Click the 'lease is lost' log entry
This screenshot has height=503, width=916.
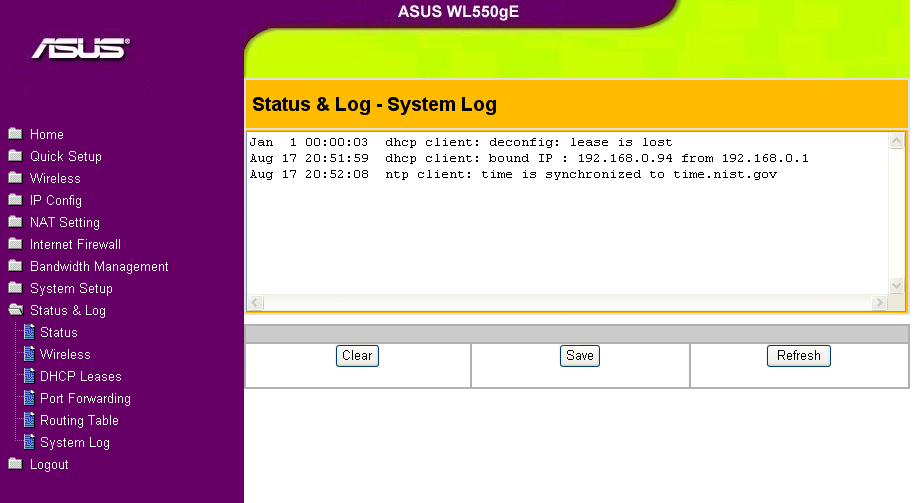pos(461,143)
